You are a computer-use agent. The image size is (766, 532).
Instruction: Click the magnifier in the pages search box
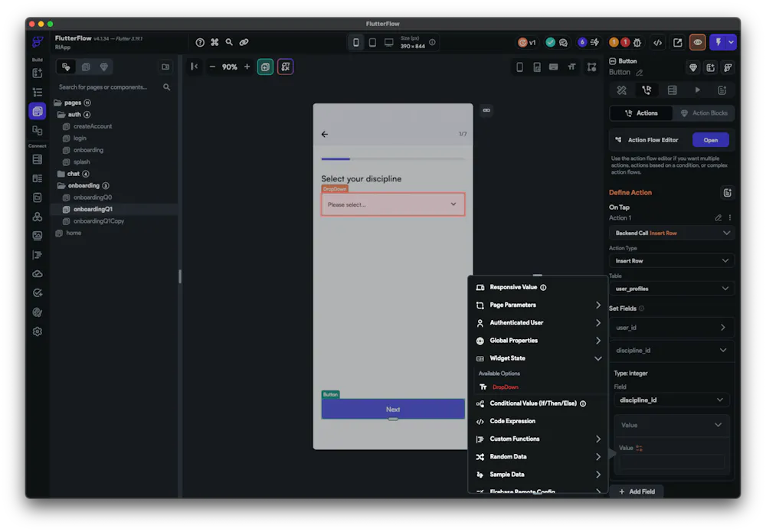pyautogui.click(x=166, y=87)
